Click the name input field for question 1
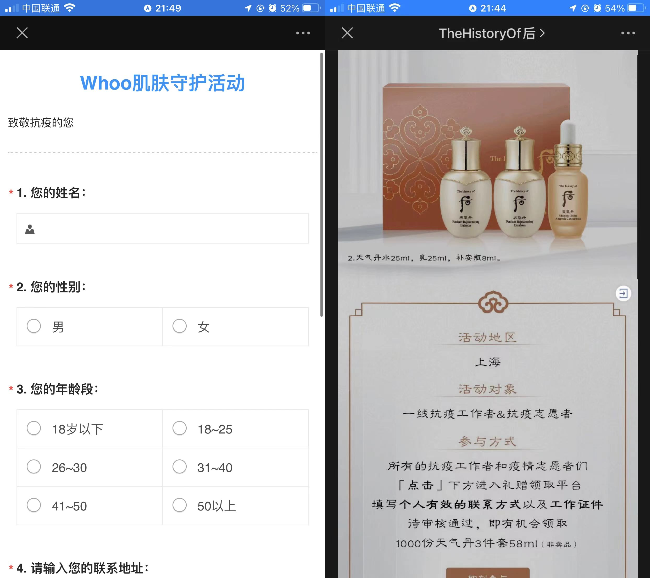This screenshot has width=650, height=578. [162, 228]
